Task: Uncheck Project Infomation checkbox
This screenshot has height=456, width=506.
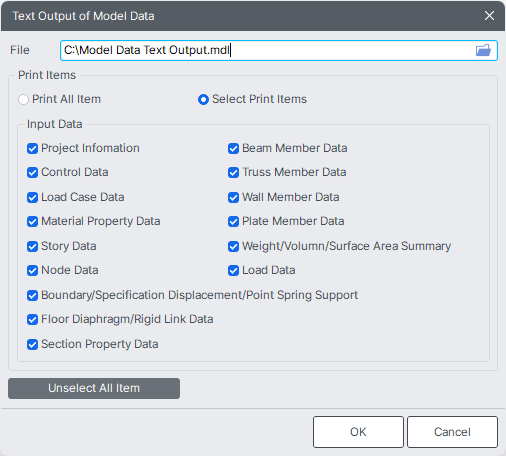Action: [32, 148]
